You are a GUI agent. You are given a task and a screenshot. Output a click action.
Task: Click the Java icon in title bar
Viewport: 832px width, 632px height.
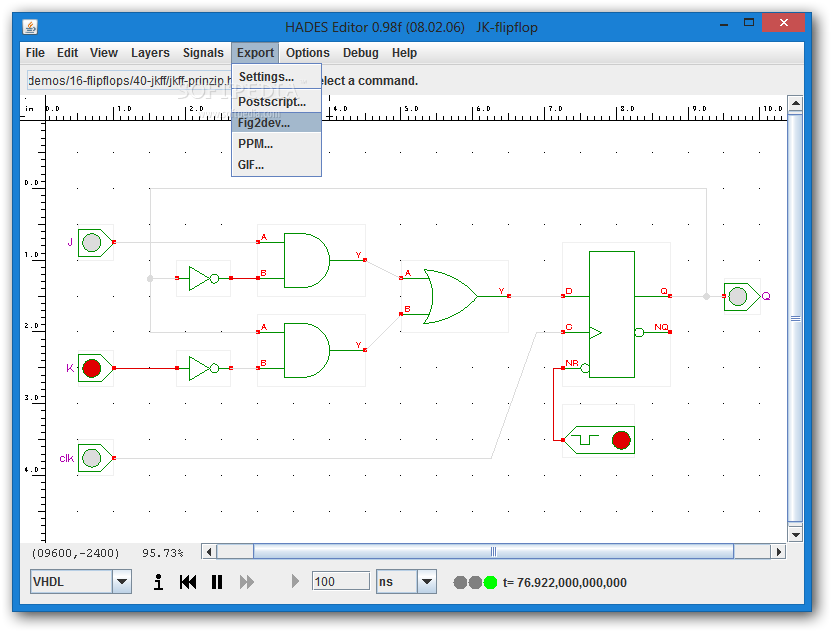[30, 27]
